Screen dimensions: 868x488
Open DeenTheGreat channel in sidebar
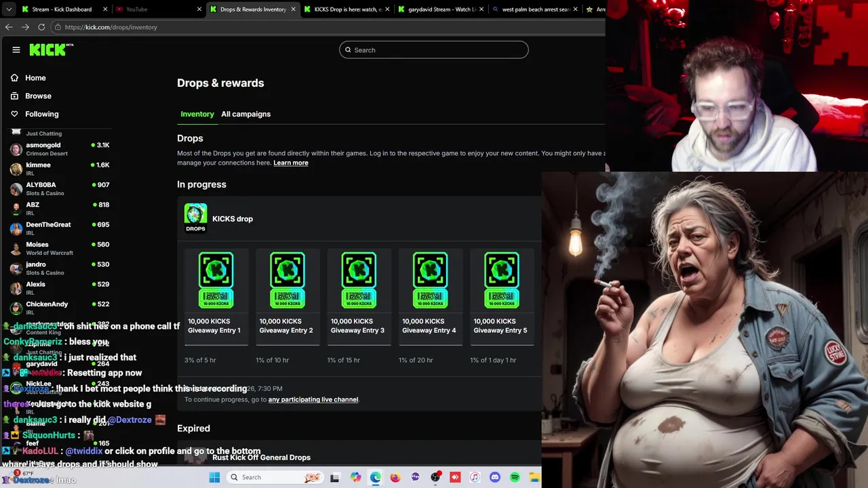(x=60, y=228)
